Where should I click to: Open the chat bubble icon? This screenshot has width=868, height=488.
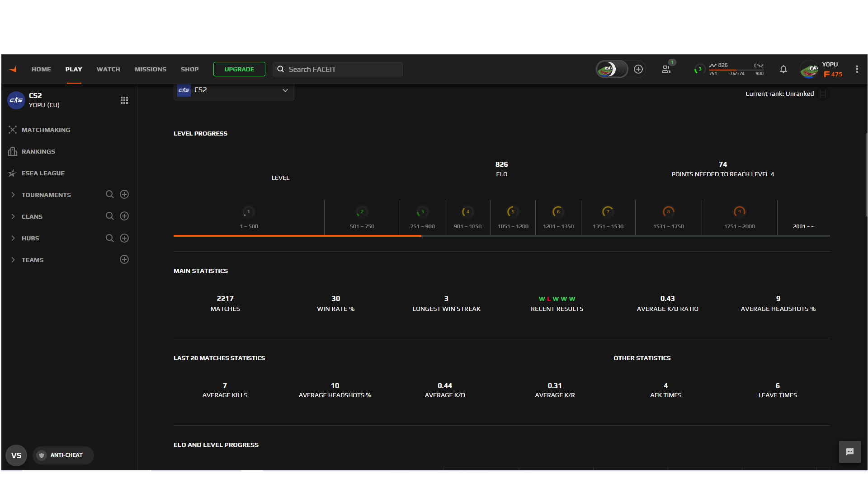pyautogui.click(x=849, y=452)
